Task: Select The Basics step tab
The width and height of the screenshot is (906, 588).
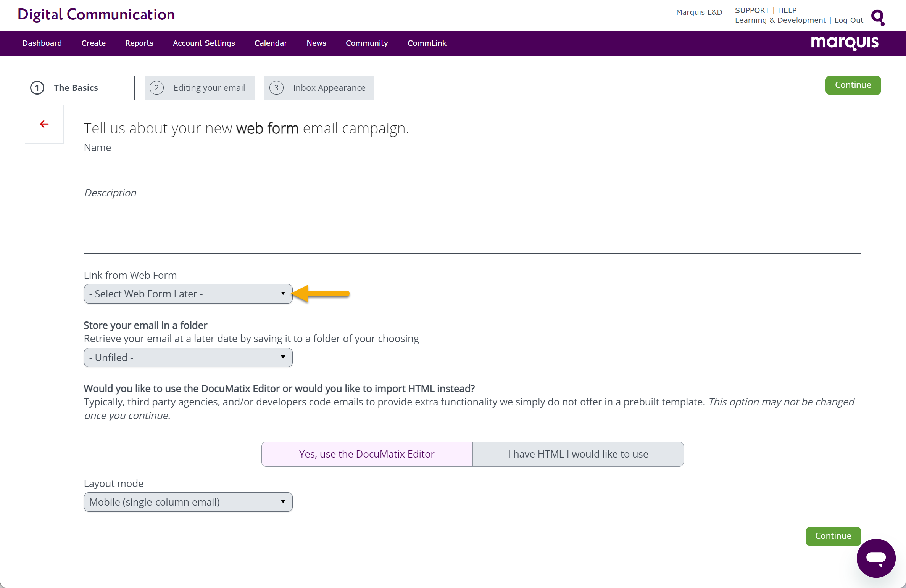Action: tap(80, 88)
